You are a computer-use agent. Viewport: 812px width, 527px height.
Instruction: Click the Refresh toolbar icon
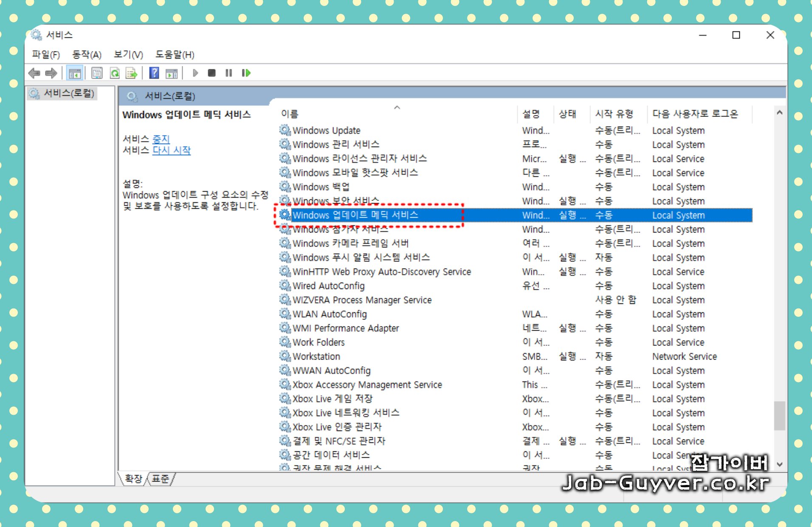pos(114,73)
